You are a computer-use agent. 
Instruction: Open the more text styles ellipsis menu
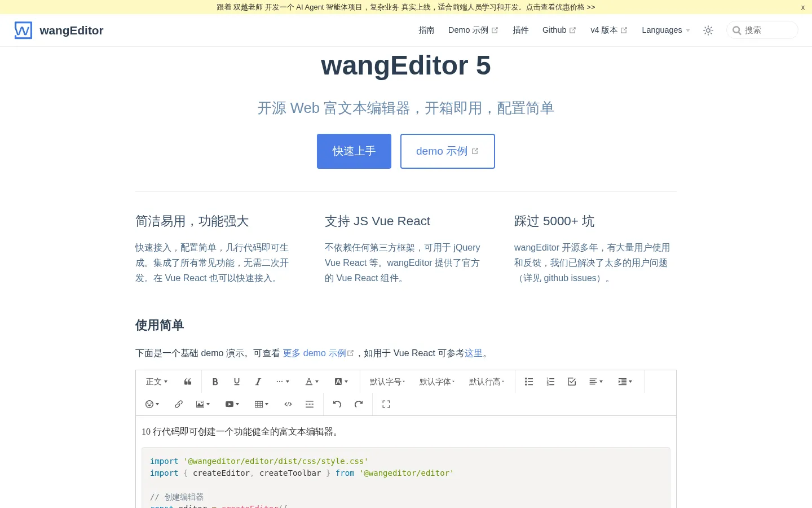tap(283, 382)
